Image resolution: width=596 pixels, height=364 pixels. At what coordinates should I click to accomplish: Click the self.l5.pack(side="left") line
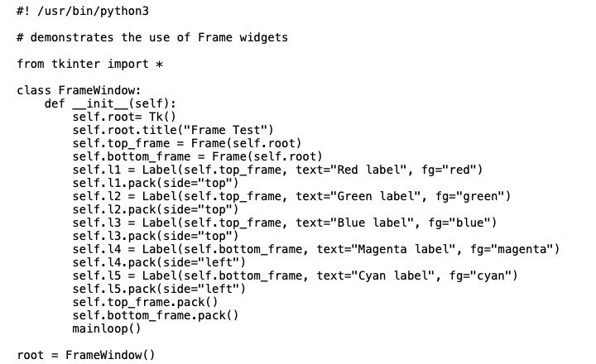tap(159, 289)
